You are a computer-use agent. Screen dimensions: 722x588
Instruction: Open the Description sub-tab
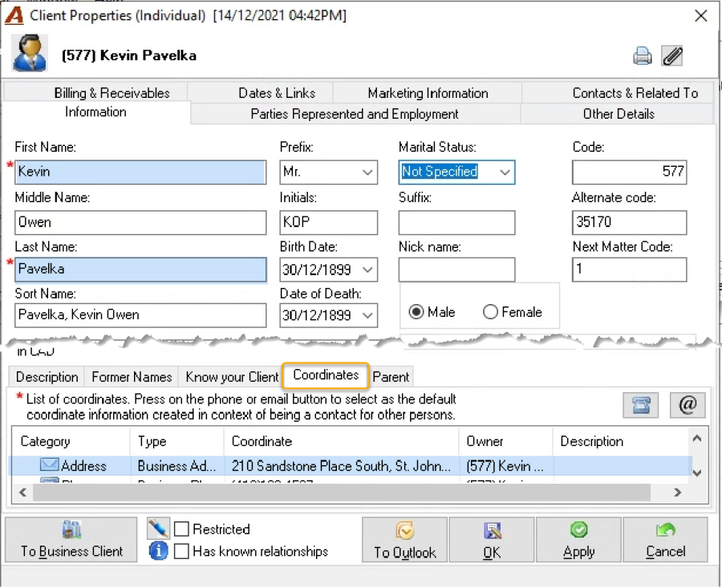[47, 377]
